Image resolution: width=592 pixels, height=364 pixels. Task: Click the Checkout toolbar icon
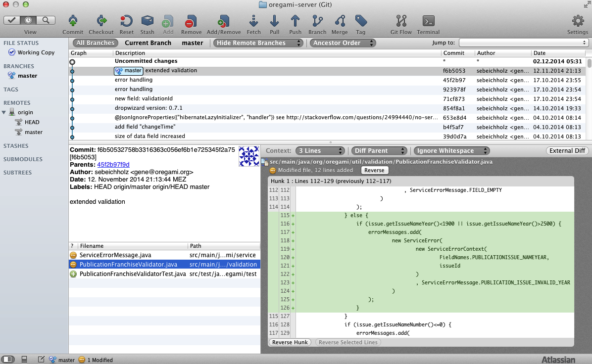click(x=101, y=21)
